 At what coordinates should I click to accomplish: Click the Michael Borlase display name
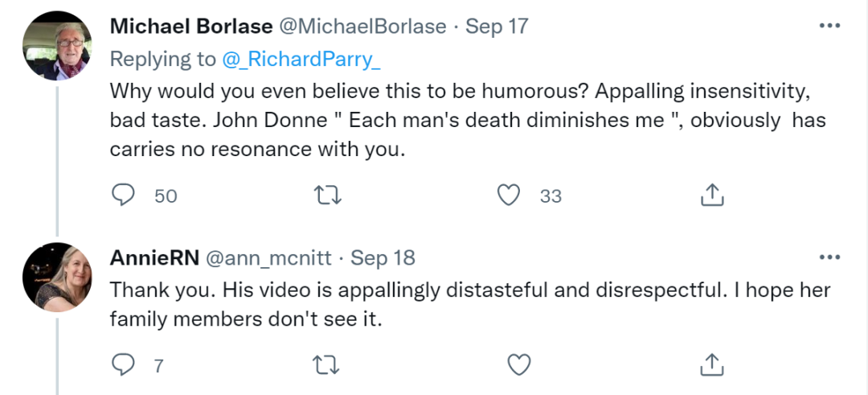pyautogui.click(x=190, y=26)
